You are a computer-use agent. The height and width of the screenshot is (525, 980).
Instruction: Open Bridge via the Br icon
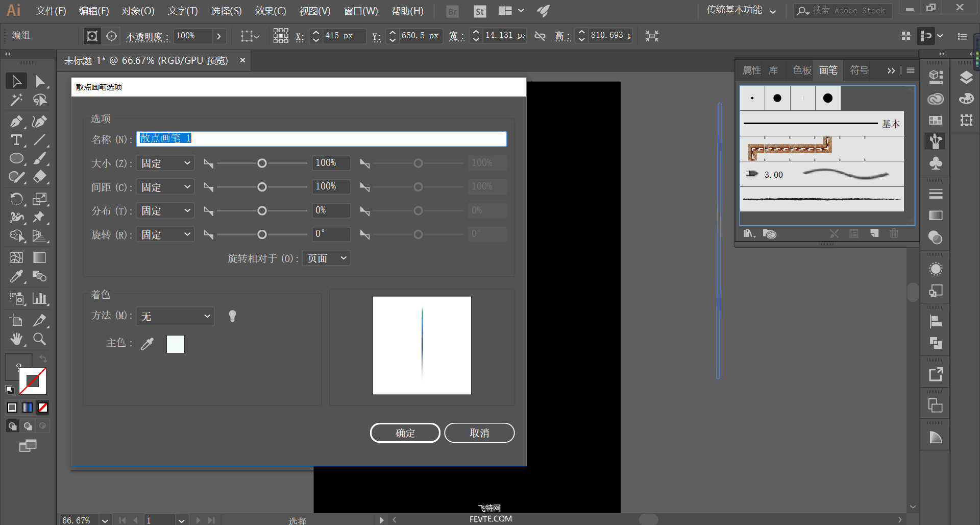click(452, 11)
